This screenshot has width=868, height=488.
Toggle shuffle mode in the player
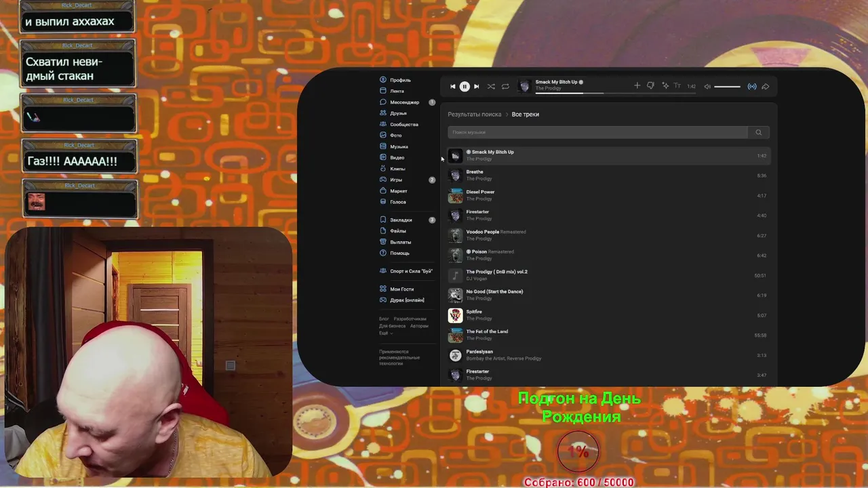491,86
